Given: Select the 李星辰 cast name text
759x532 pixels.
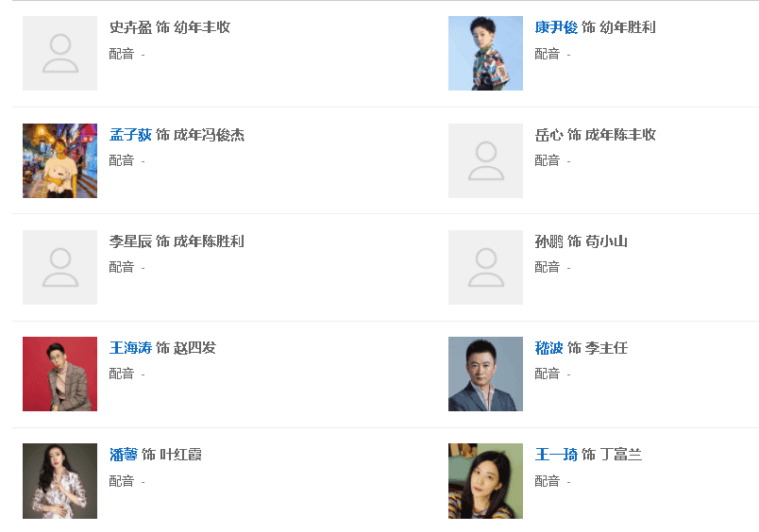Looking at the screenshot, I should point(130,241).
